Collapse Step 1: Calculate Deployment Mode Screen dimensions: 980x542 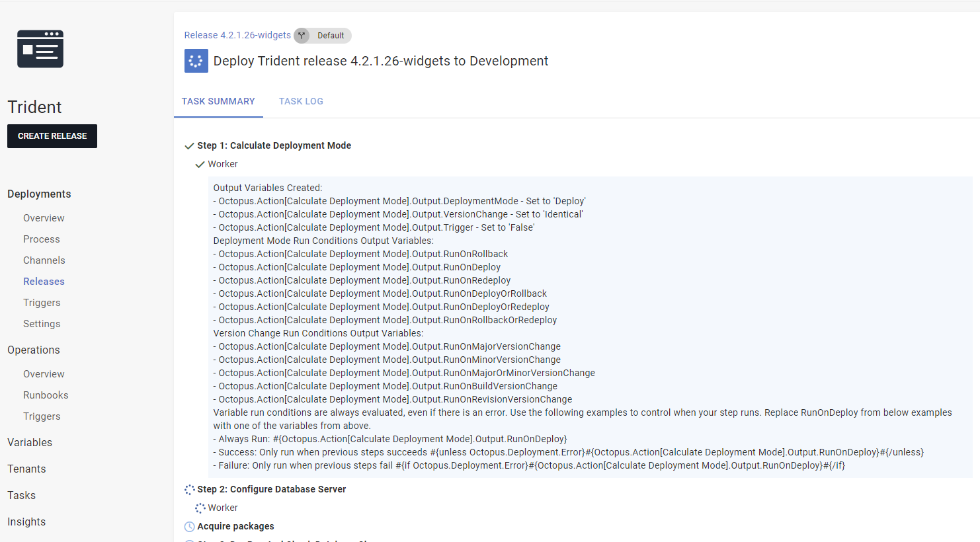tap(274, 145)
